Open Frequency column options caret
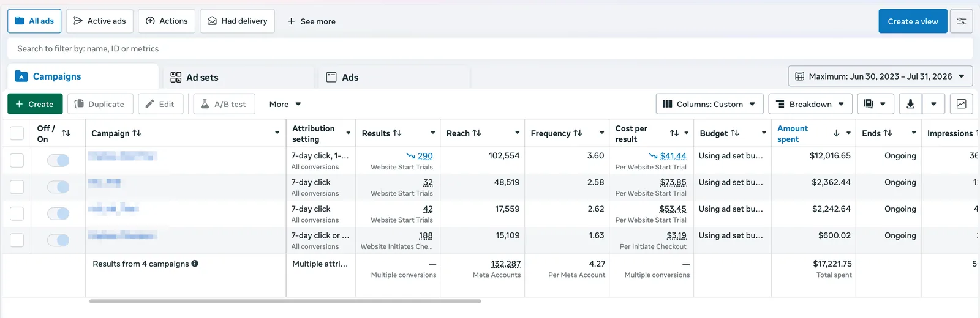Viewport: 980px width, 318px height. (602, 133)
